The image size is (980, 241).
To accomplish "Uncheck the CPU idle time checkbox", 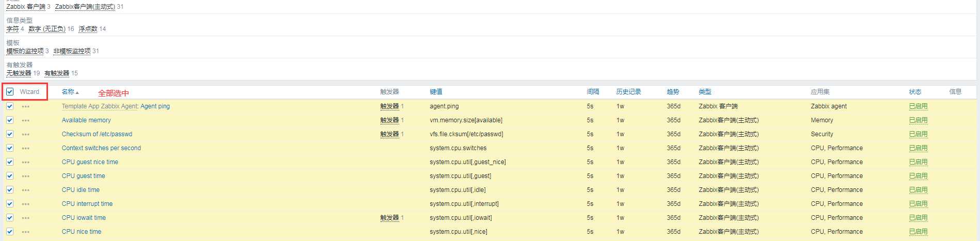I will click(10, 190).
